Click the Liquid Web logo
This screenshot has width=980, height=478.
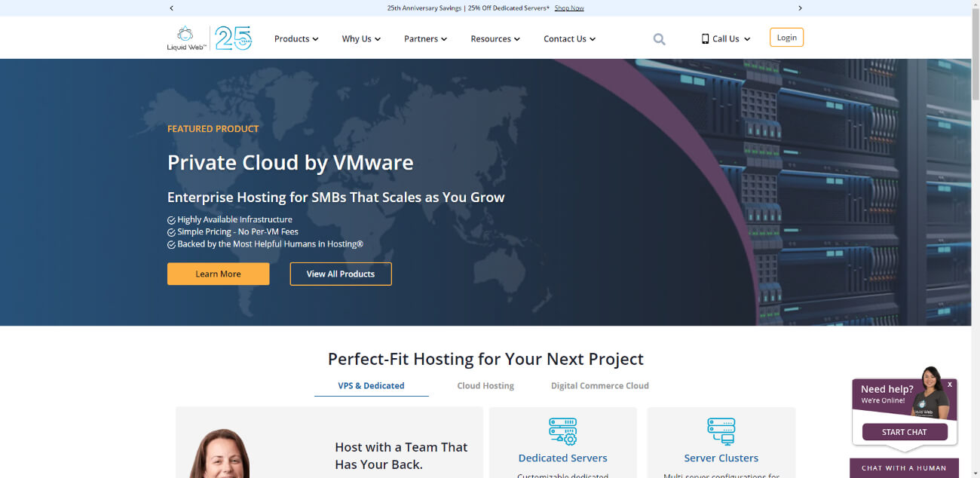[186, 38]
